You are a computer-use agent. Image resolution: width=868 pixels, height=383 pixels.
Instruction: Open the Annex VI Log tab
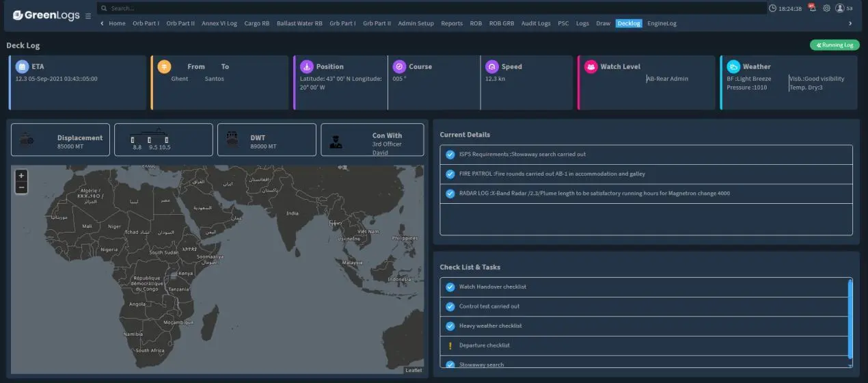[x=219, y=23]
